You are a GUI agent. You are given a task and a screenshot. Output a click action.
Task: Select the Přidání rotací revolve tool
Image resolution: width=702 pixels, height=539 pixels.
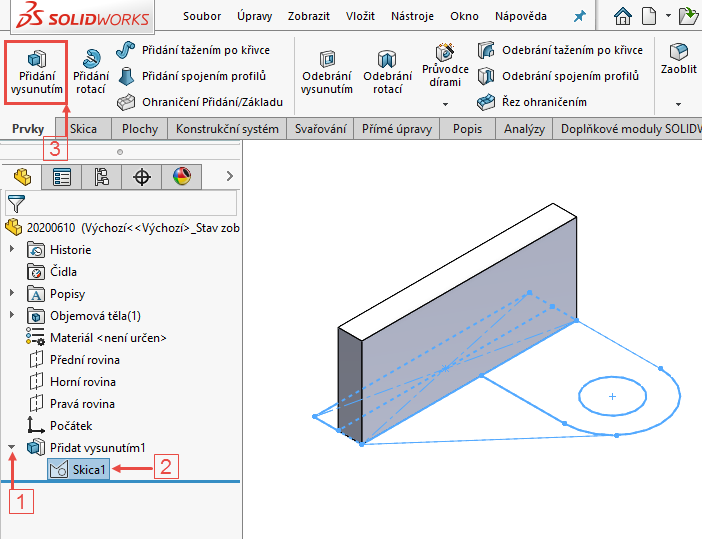tap(91, 72)
